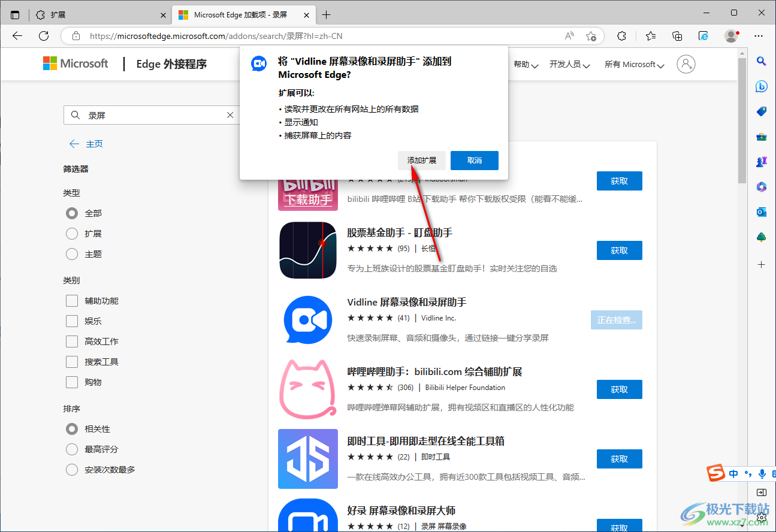This screenshot has height=532, width=776.
Task: Check the 搜索工具 category box
Action: click(x=72, y=362)
